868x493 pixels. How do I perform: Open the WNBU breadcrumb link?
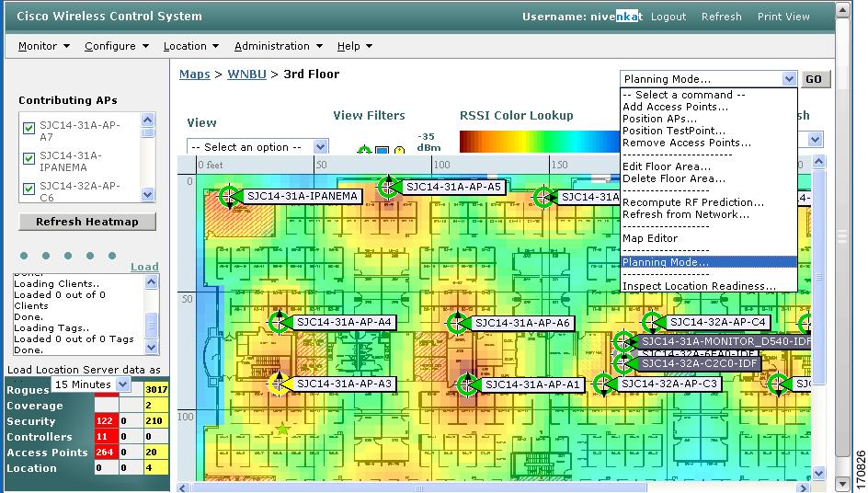[x=247, y=75]
